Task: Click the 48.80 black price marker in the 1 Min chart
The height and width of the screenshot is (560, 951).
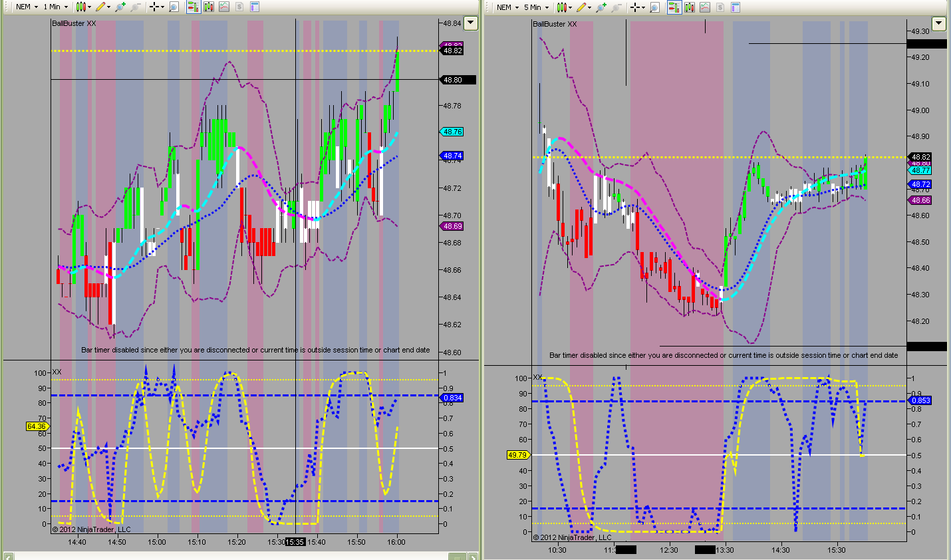Action: pyautogui.click(x=458, y=80)
